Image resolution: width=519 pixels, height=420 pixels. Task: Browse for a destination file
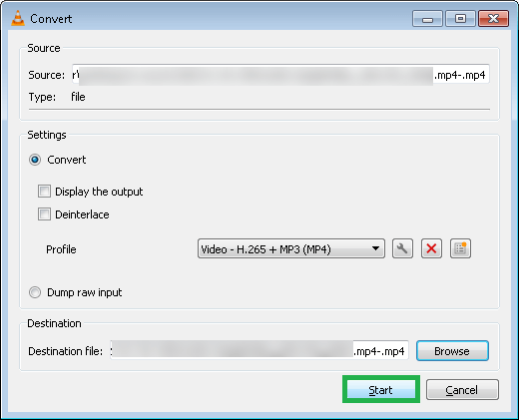click(452, 351)
